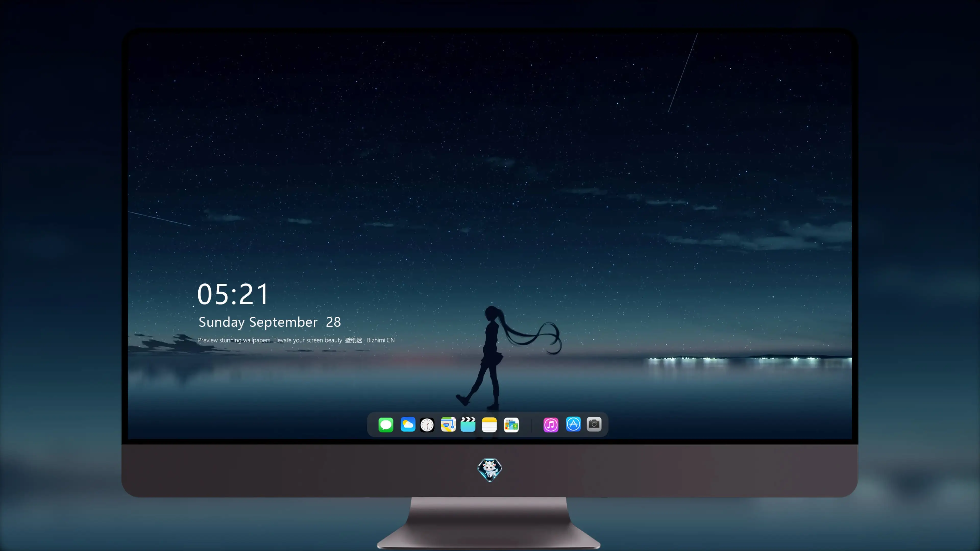Open the yellow Notes app
The height and width of the screenshot is (551, 980).
[x=489, y=424]
